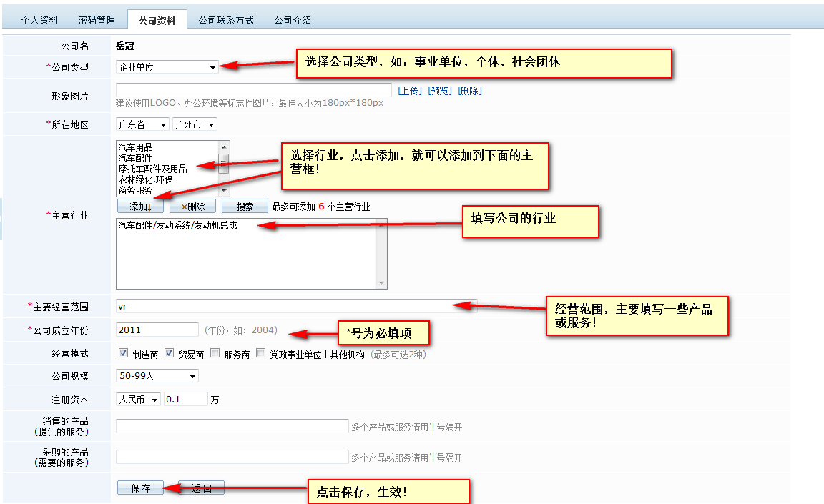Viewport: 824px width, 504px height.
Task: Open the 密码管理 tab
Action: [96, 20]
